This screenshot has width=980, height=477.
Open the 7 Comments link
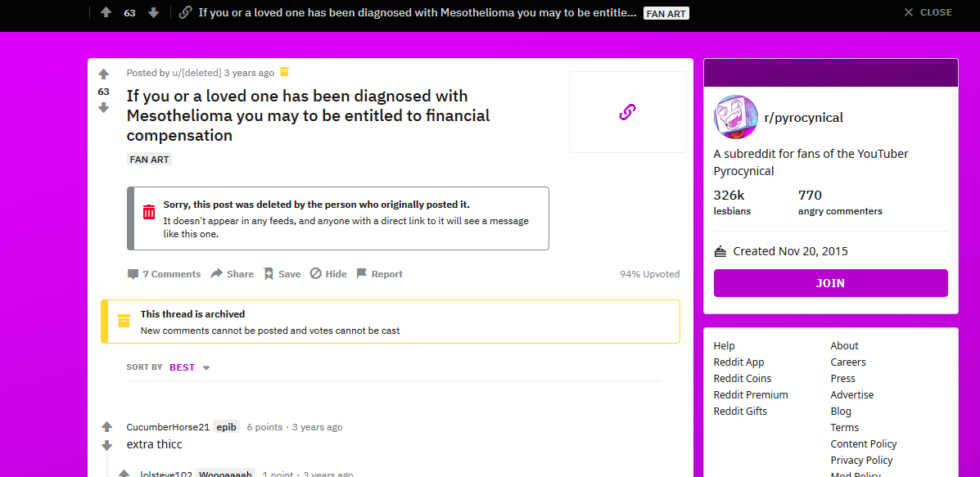pos(165,274)
